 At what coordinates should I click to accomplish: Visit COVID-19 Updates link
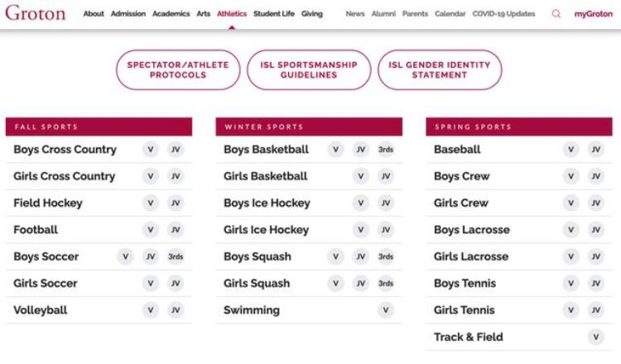click(x=503, y=14)
